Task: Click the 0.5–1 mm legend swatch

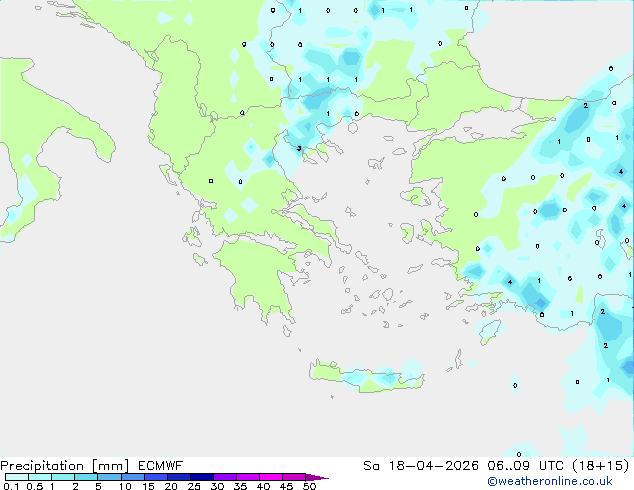Action: click(40, 477)
